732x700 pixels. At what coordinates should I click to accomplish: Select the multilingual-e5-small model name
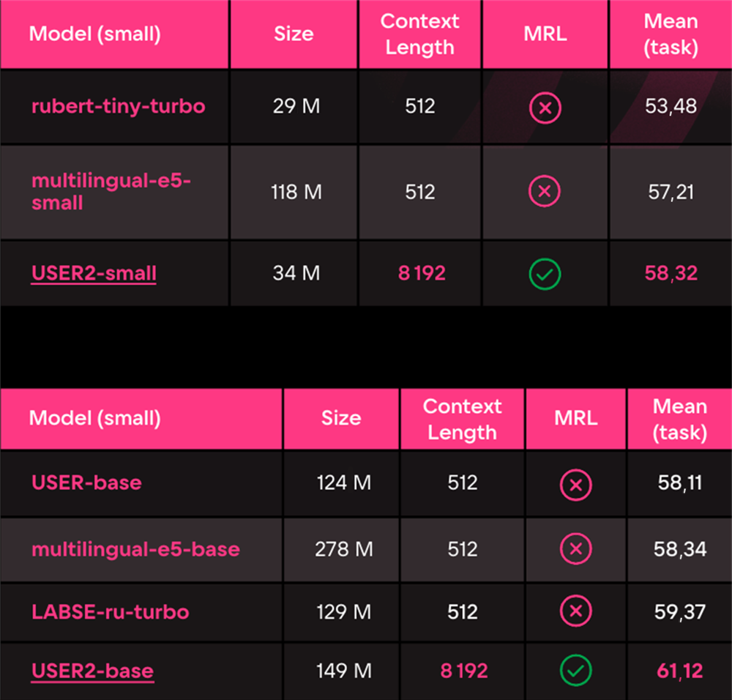pyautogui.click(x=111, y=191)
